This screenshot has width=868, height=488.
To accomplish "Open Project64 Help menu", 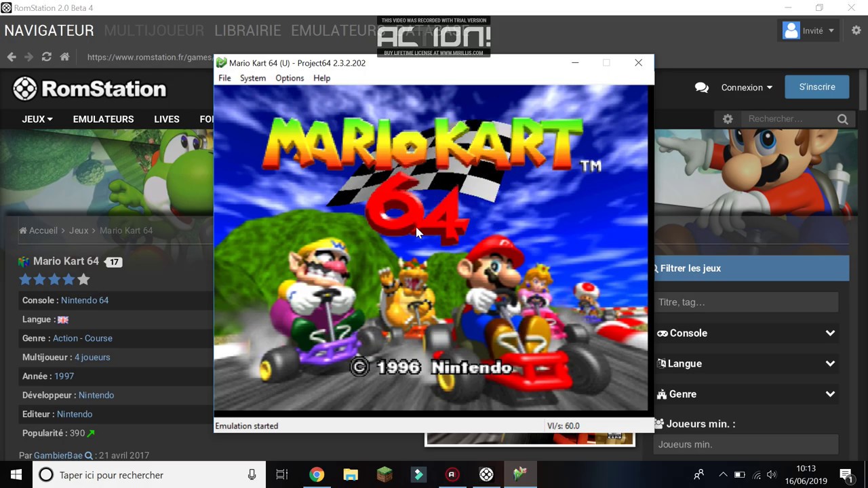I will [x=321, y=78].
